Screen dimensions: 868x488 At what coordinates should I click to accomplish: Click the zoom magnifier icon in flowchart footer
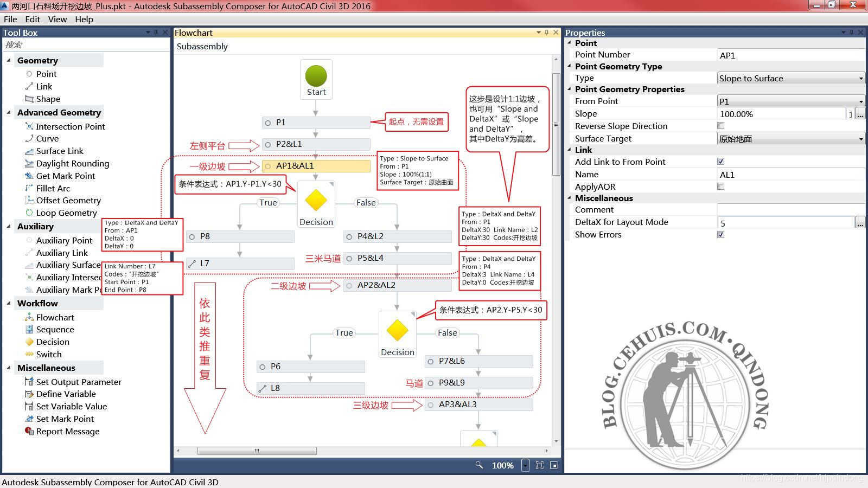point(479,465)
